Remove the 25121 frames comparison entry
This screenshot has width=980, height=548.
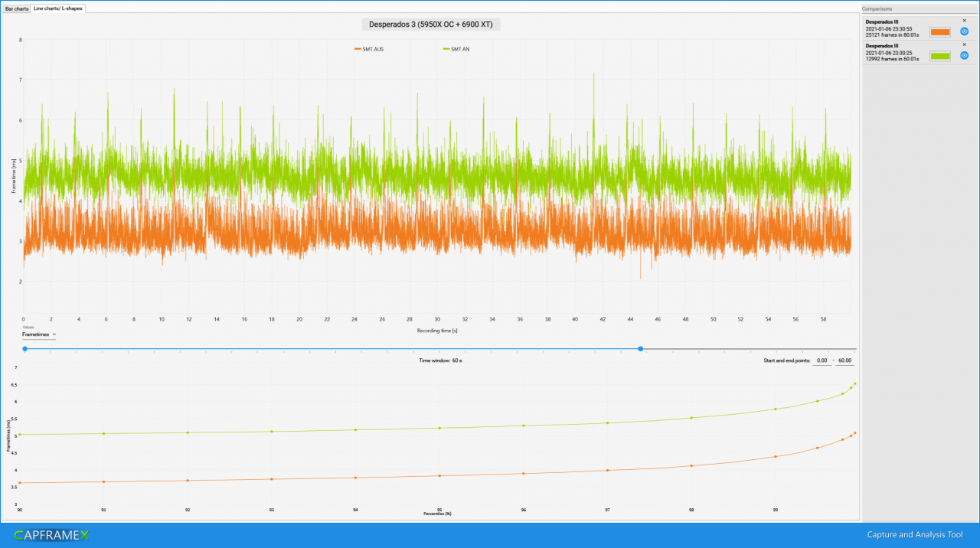964,21
